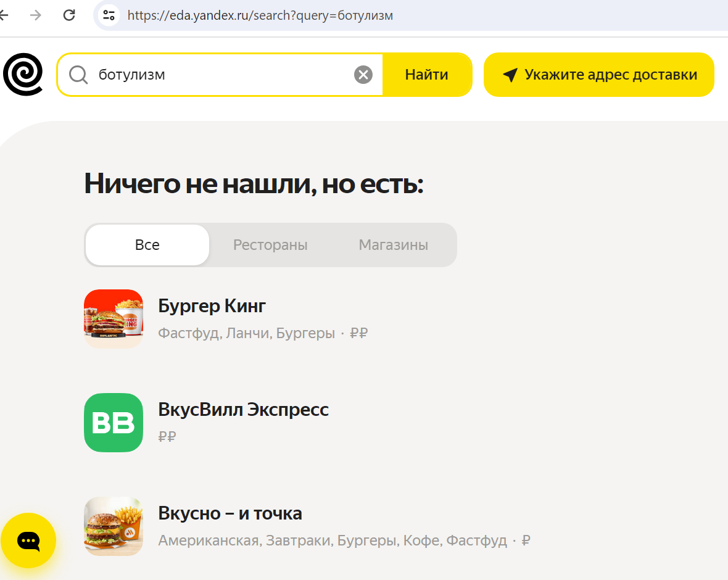Viewport: 728px width, 580px height.
Task: Open the yellow support chat bubble
Action: point(28,541)
